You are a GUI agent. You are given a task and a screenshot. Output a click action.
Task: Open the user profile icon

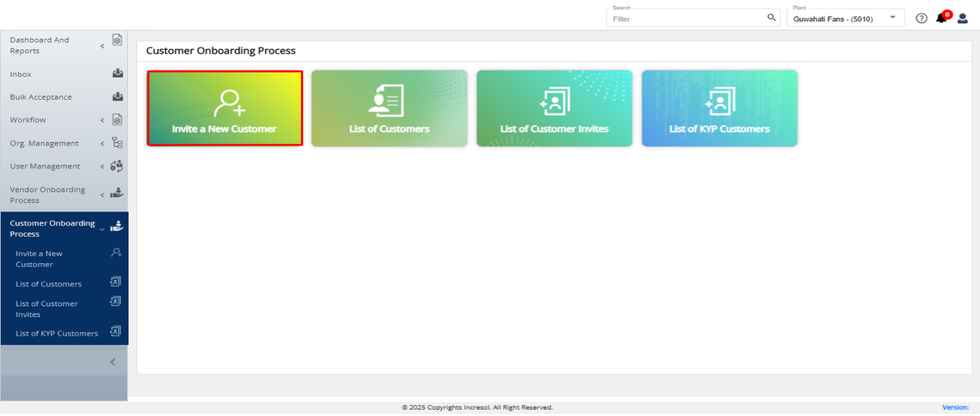(963, 18)
